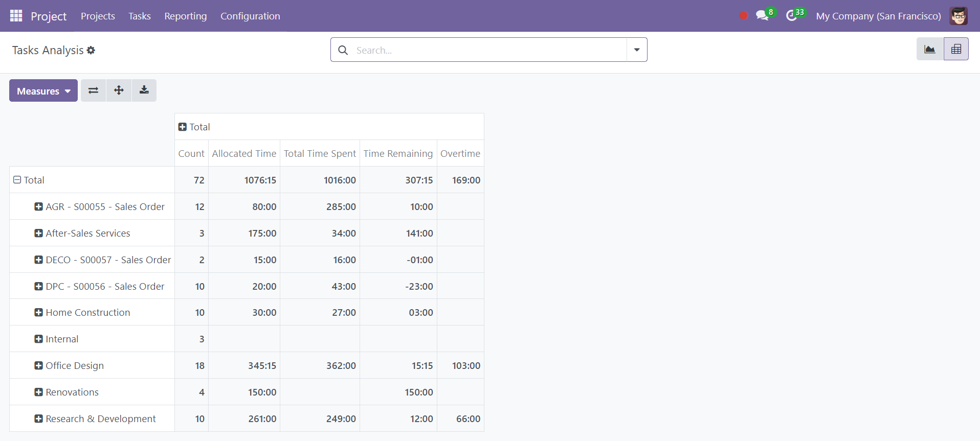The image size is (980, 441).
Task: Click the total time spent 1016:00
Action: point(320,180)
